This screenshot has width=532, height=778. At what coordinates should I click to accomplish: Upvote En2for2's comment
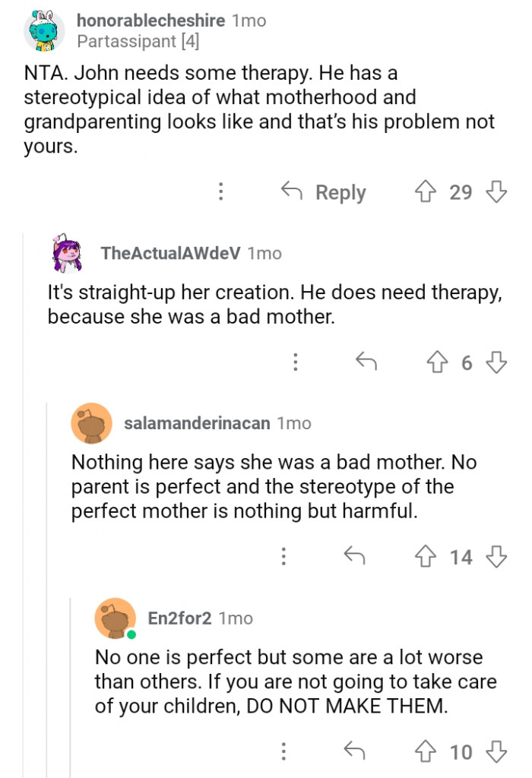[426, 752]
